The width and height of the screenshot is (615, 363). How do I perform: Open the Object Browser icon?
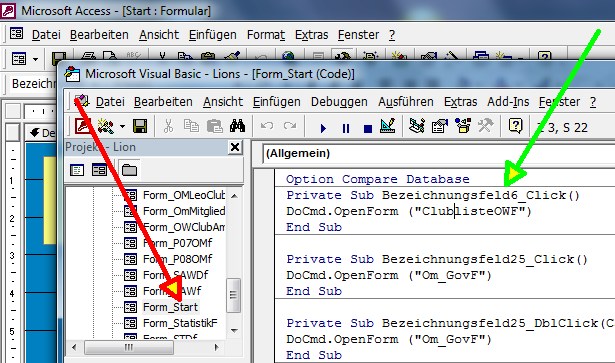tap(463, 126)
